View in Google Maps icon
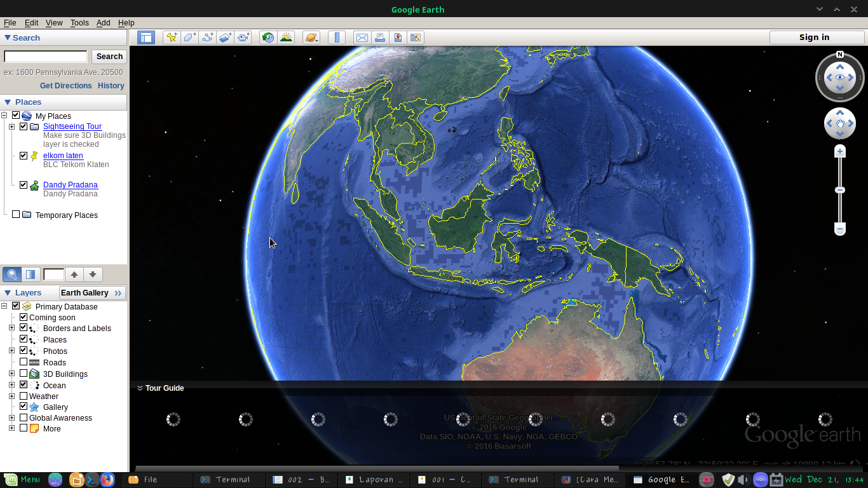This screenshot has width=868, height=488. pyautogui.click(x=416, y=37)
